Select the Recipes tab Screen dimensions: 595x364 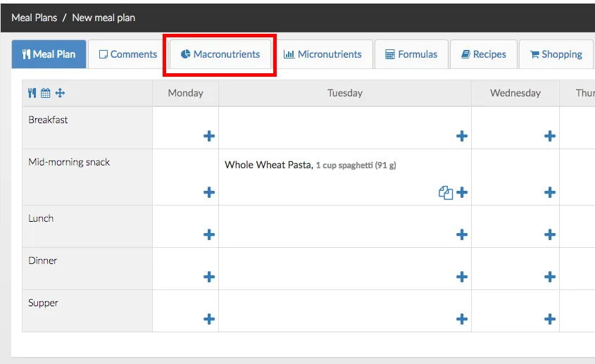coord(484,54)
